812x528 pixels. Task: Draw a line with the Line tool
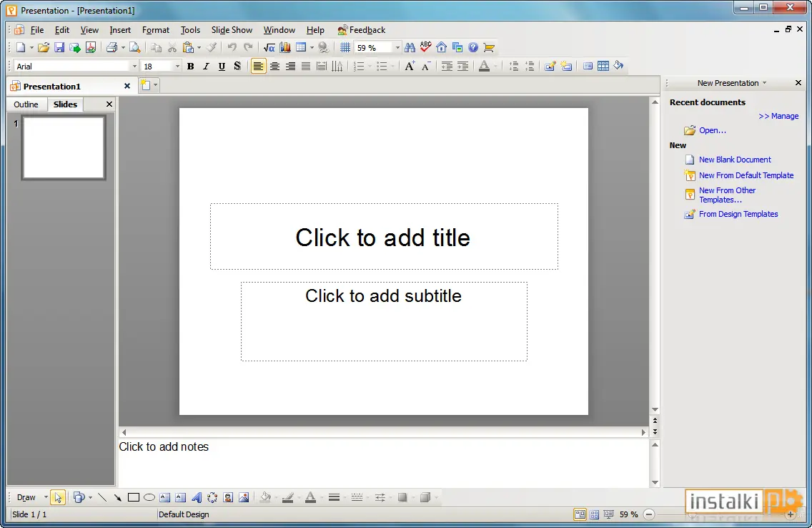pos(102,497)
